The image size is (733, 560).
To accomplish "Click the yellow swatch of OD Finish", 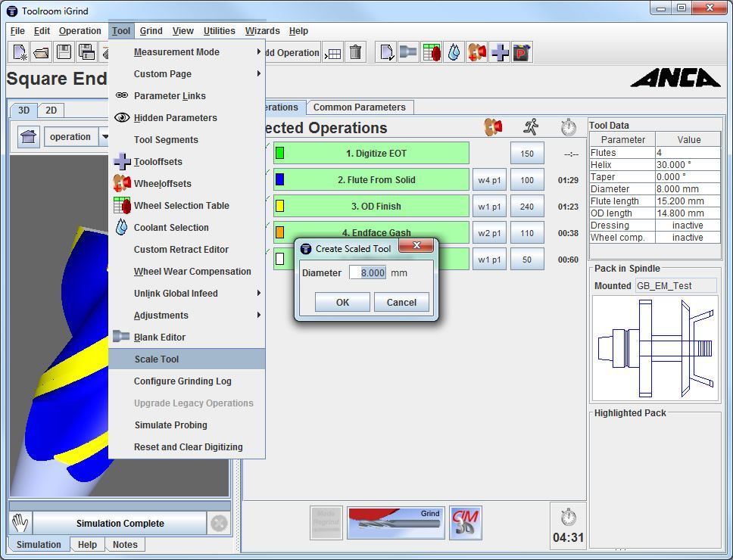I will click(x=279, y=206).
